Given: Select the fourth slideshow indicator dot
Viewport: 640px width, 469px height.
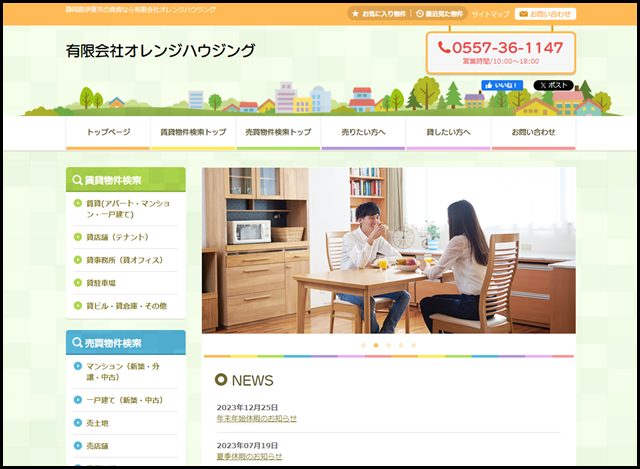Looking at the screenshot, I should pyautogui.click(x=401, y=345).
